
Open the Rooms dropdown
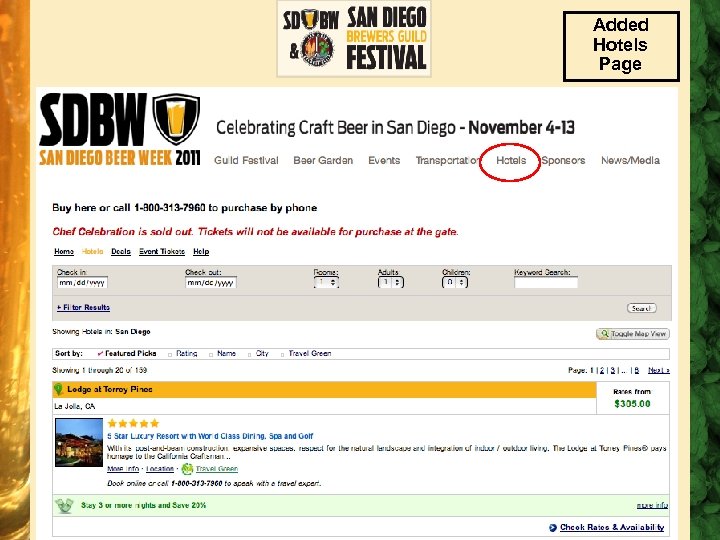[x=326, y=282]
